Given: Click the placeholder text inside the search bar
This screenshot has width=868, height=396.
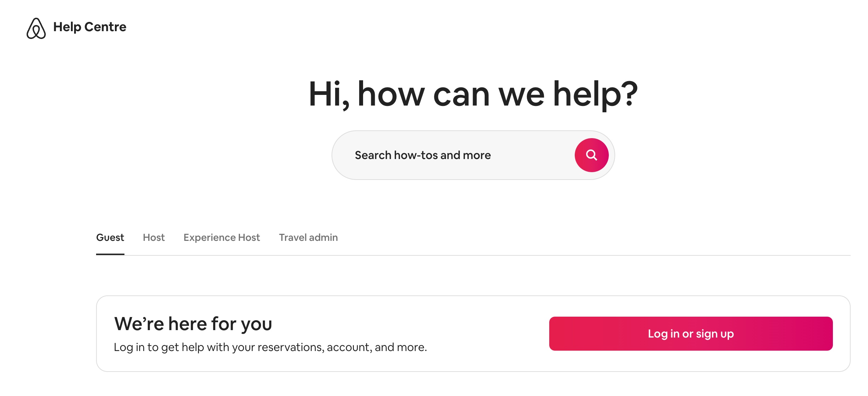Looking at the screenshot, I should (423, 155).
